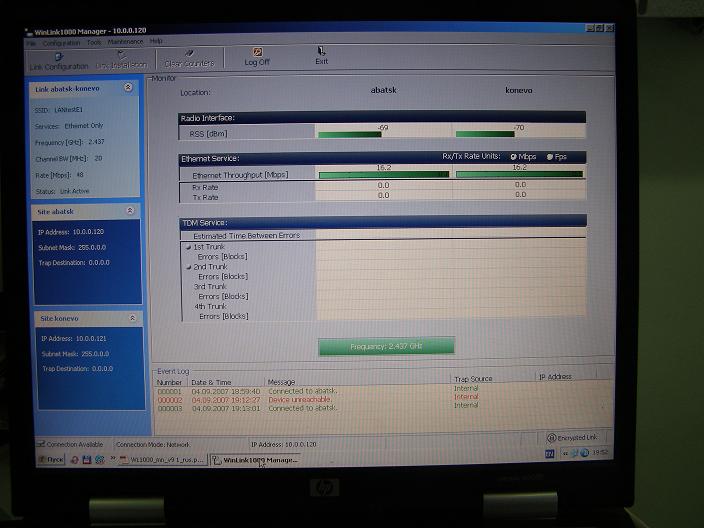Click abatsk RSS signal level bar

pos(350,134)
